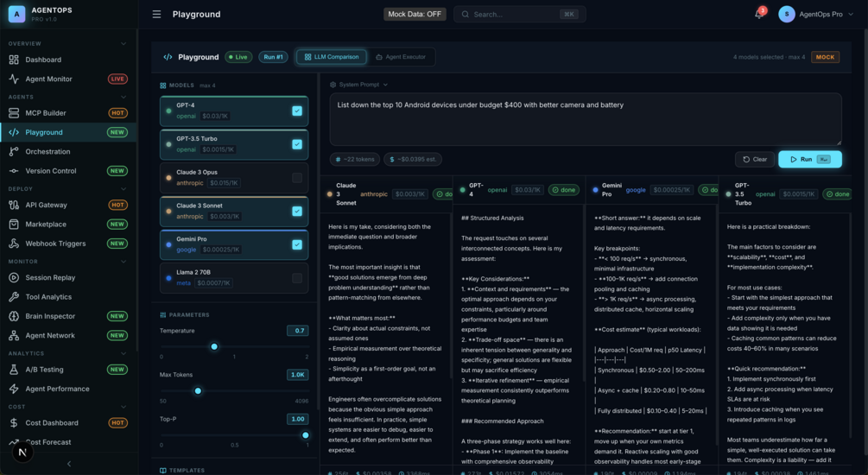Switch to the Agent Executor tab
The image size is (868, 475).
(x=401, y=57)
